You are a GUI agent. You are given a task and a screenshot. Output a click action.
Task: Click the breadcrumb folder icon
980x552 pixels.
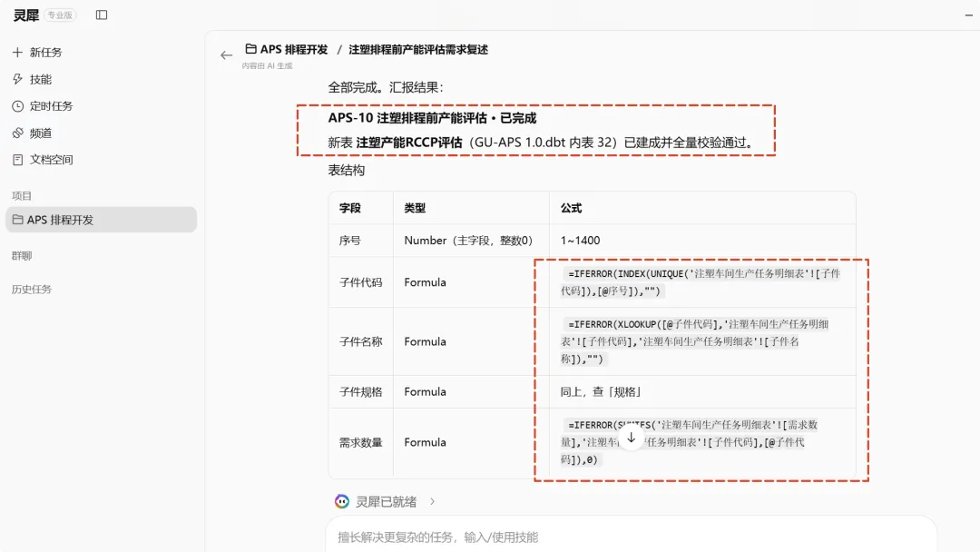(250, 49)
